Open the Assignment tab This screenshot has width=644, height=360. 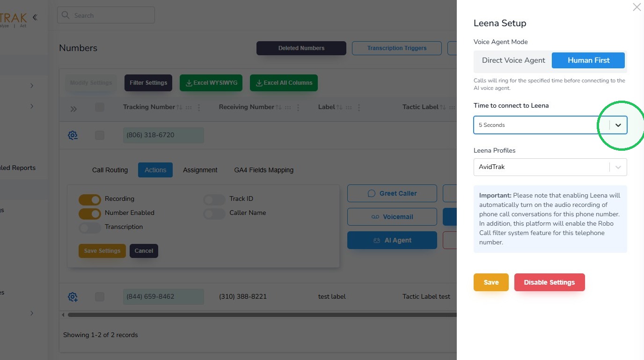(200, 170)
